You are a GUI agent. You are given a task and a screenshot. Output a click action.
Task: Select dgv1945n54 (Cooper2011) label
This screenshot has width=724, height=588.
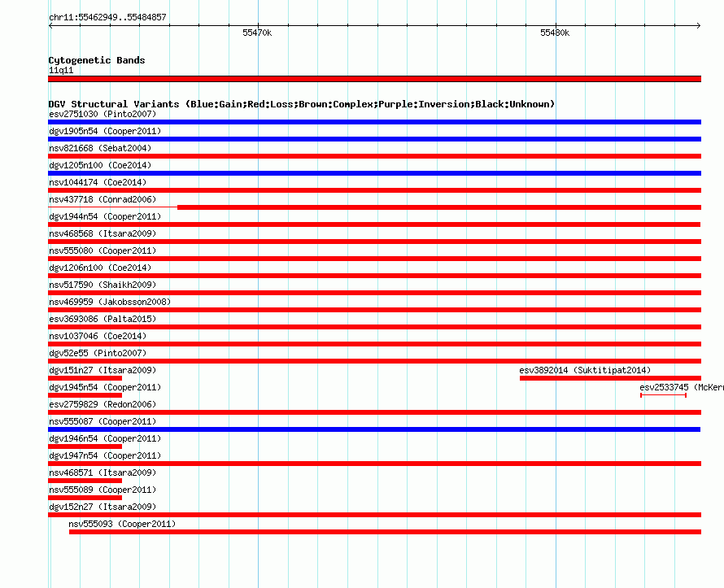point(105,387)
